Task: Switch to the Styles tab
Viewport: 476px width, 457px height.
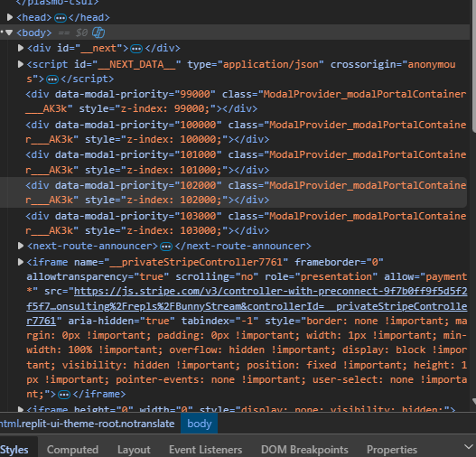Action: pos(14,450)
